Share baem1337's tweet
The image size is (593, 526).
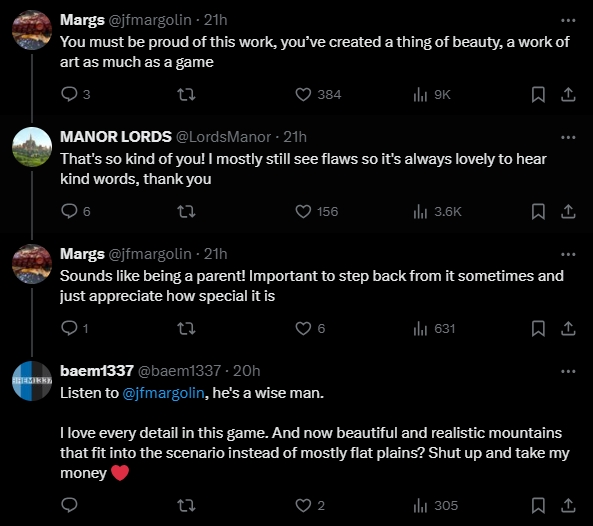[568, 505]
